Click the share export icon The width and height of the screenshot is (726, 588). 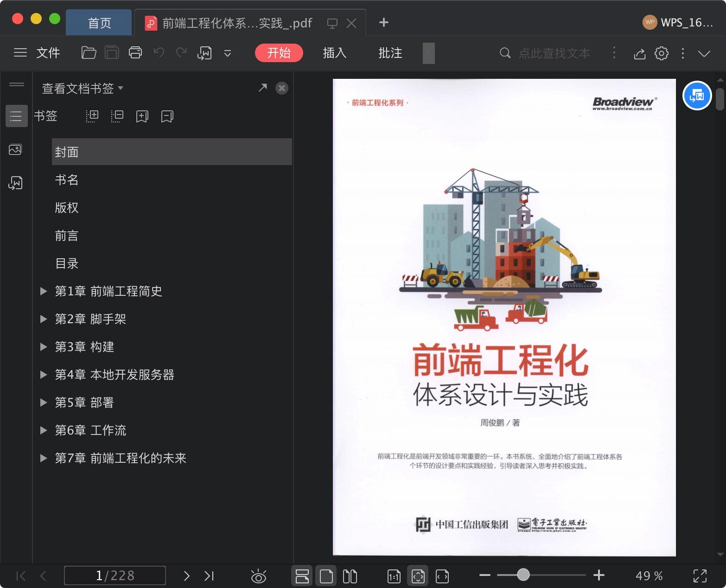pos(640,53)
